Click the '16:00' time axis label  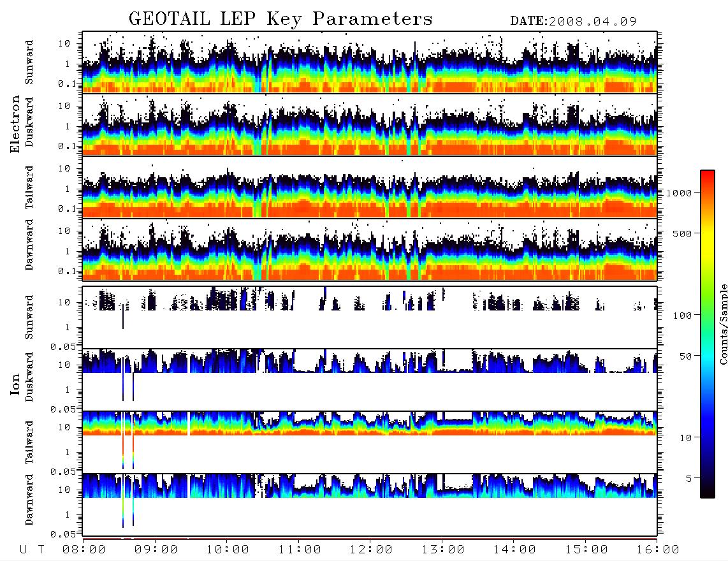[658, 550]
